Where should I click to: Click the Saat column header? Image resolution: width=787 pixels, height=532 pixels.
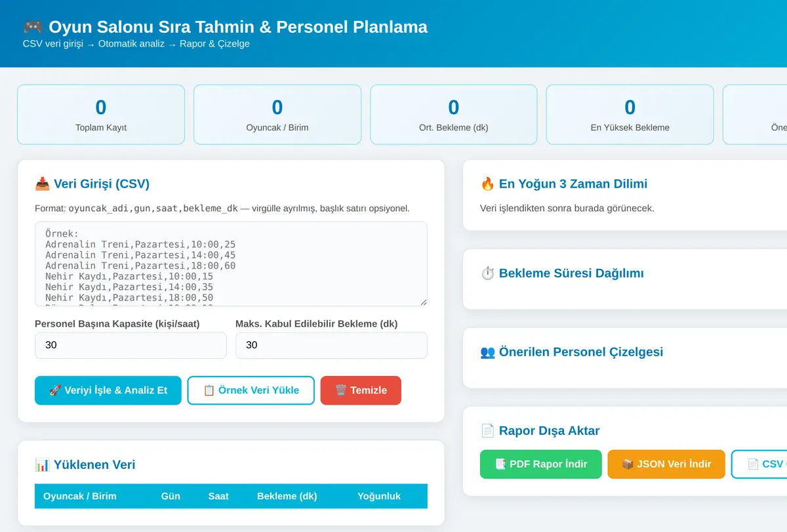click(218, 496)
